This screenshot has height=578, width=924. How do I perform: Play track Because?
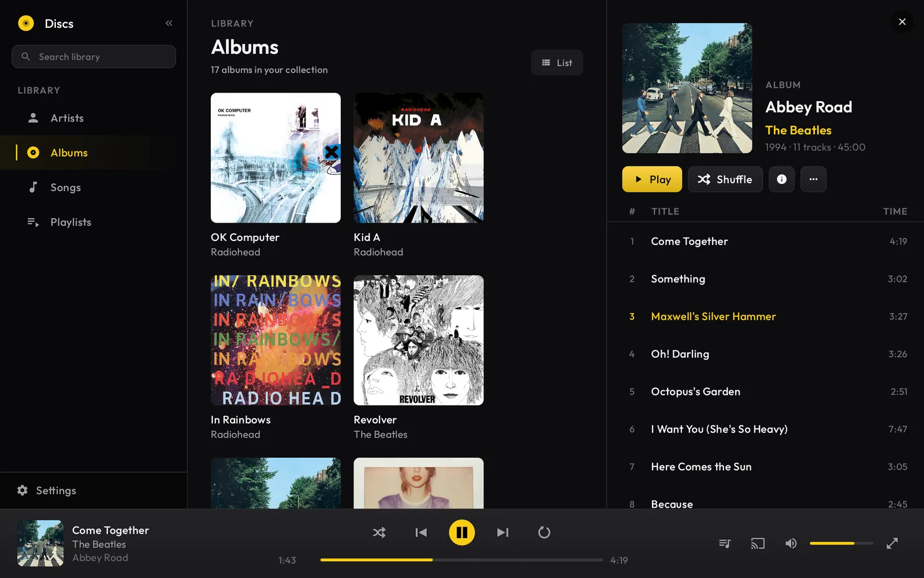coord(765,498)
